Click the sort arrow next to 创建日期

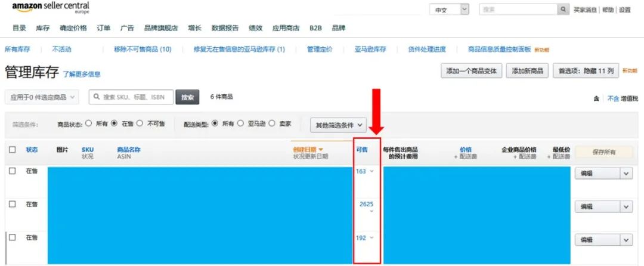(x=321, y=150)
